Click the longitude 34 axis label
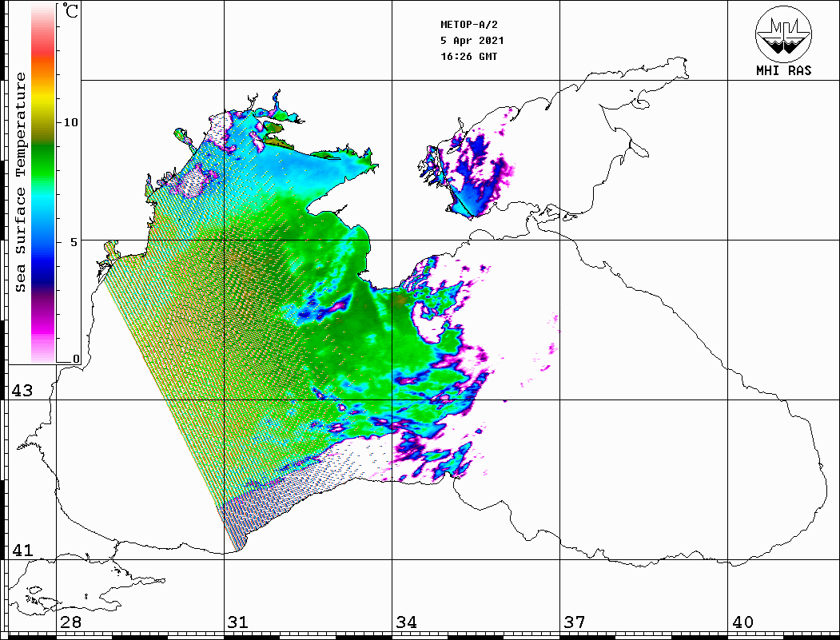 (x=406, y=622)
